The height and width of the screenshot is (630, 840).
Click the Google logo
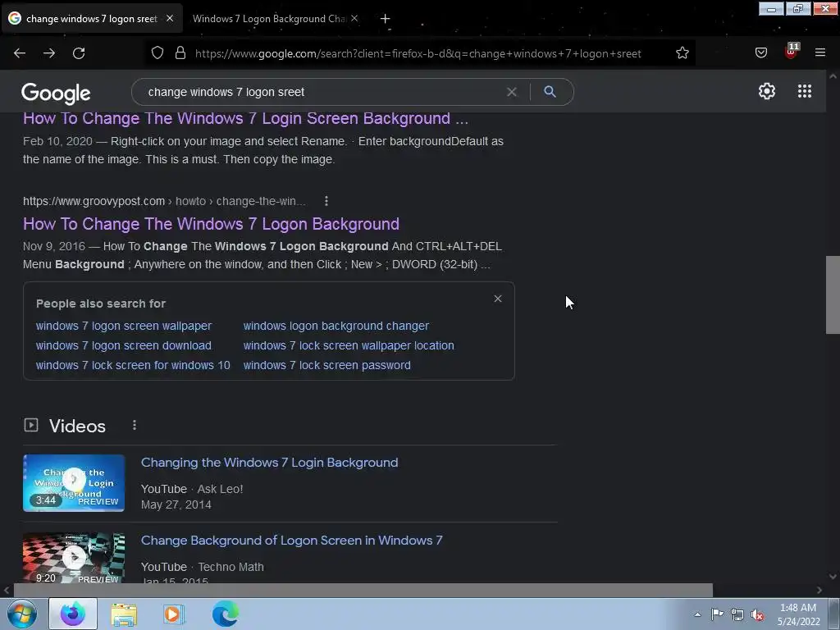(x=56, y=94)
